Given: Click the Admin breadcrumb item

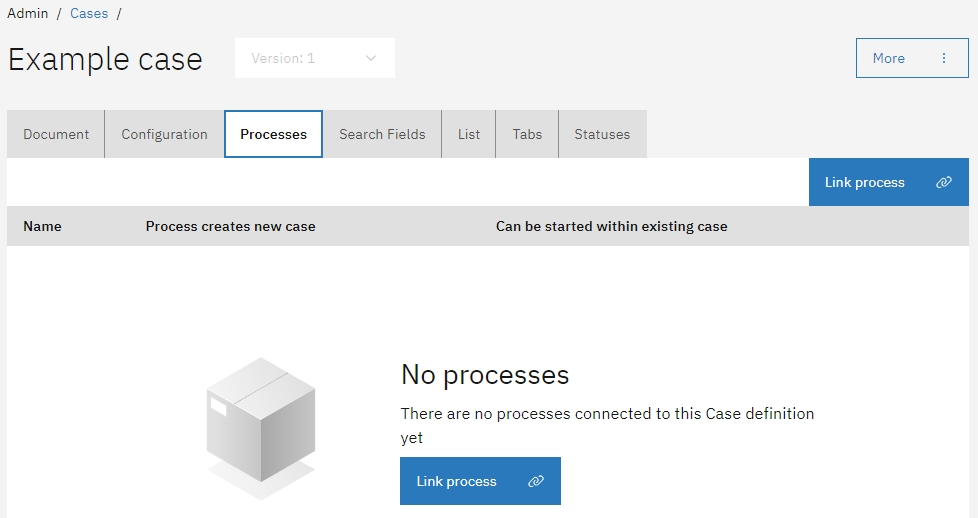Looking at the screenshot, I should (27, 14).
